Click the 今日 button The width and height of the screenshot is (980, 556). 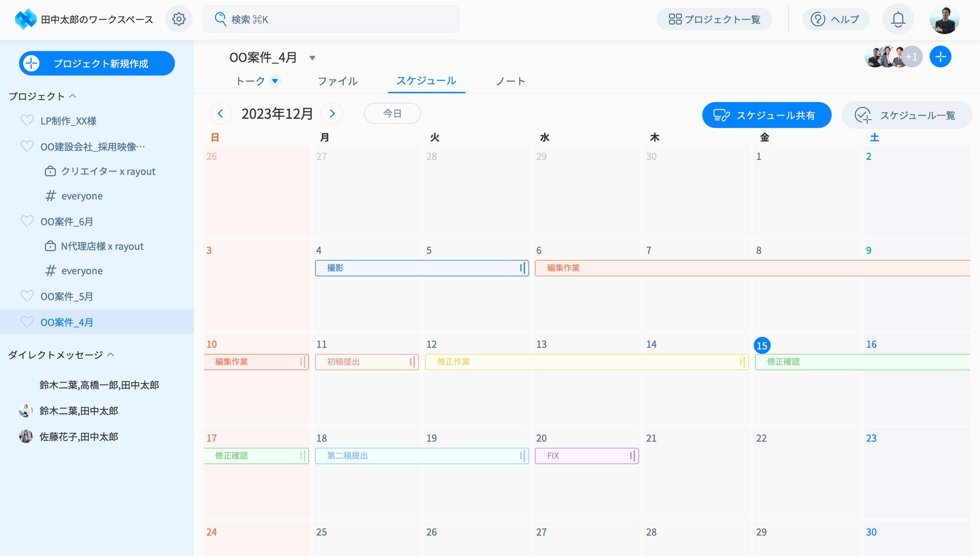click(392, 114)
